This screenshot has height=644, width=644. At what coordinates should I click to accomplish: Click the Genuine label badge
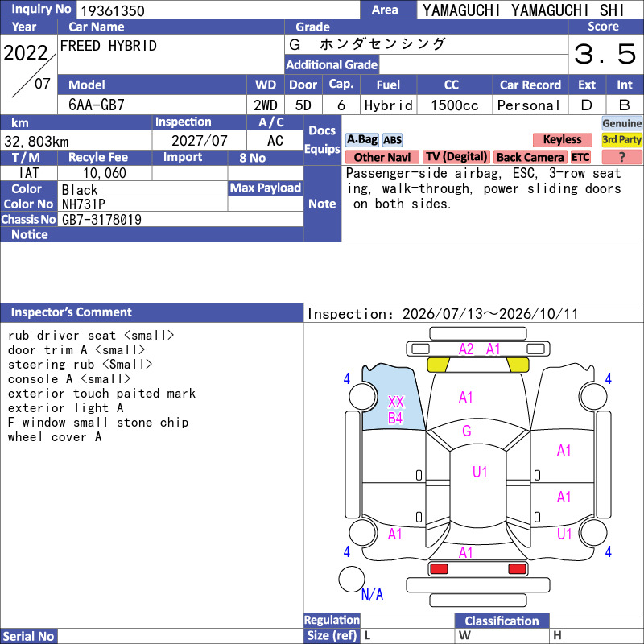[621, 123]
